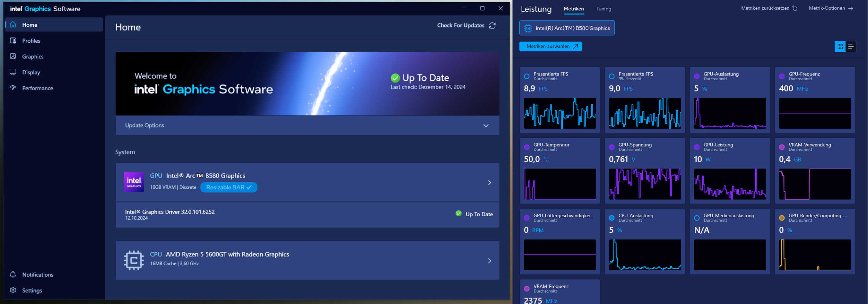Click the GPU-Leistung 10 W value

[x=702, y=159]
